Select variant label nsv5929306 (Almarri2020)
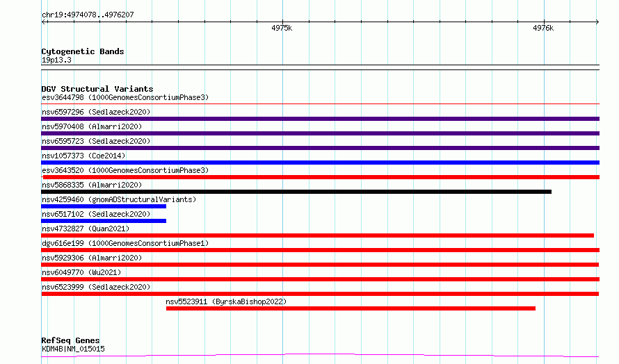 tap(92, 258)
